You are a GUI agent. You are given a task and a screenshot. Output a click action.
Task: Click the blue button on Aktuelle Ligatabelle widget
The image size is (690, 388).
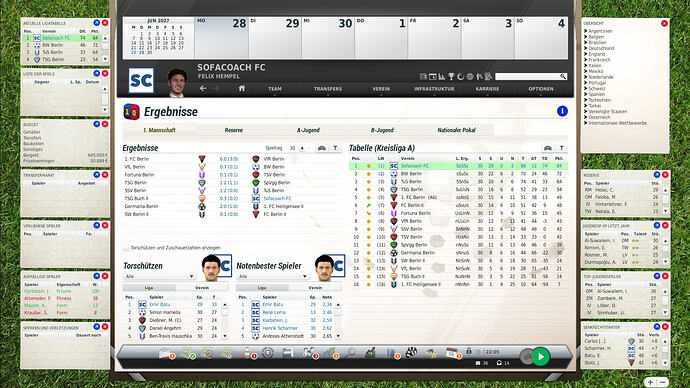(96, 23)
